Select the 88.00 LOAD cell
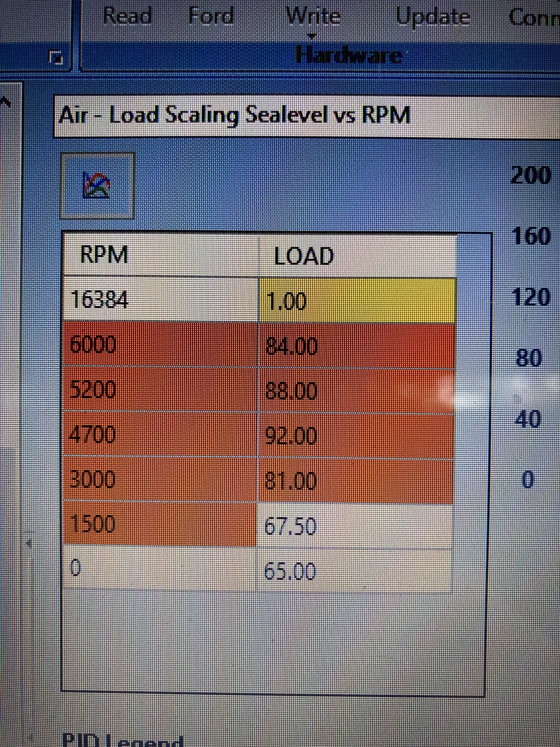 coord(357,390)
